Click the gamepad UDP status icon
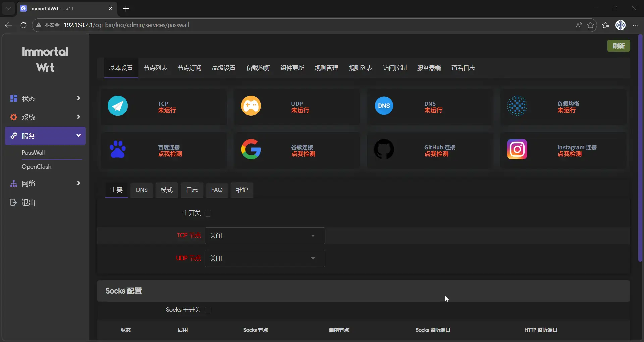 [251, 106]
